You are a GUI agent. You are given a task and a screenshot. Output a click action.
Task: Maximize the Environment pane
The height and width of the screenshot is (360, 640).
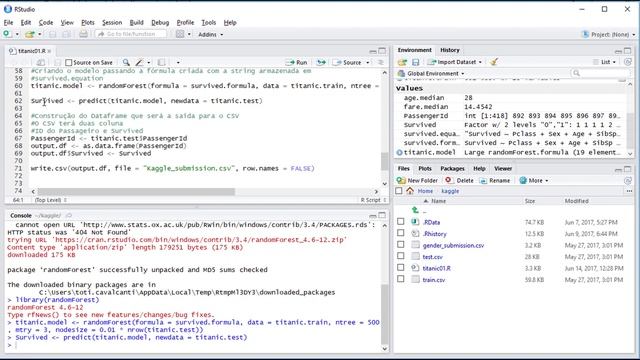(628, 51)
